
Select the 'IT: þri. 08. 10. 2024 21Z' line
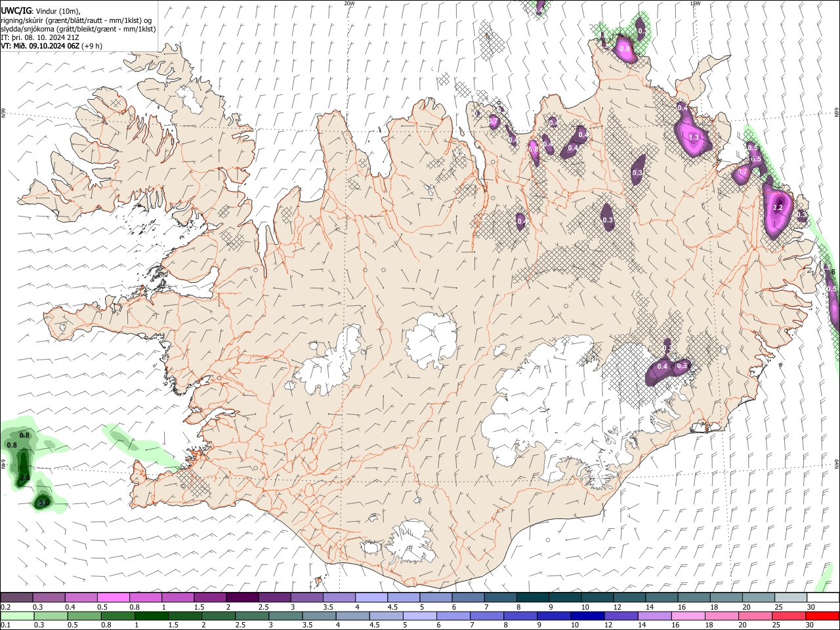tap(41, 37)
